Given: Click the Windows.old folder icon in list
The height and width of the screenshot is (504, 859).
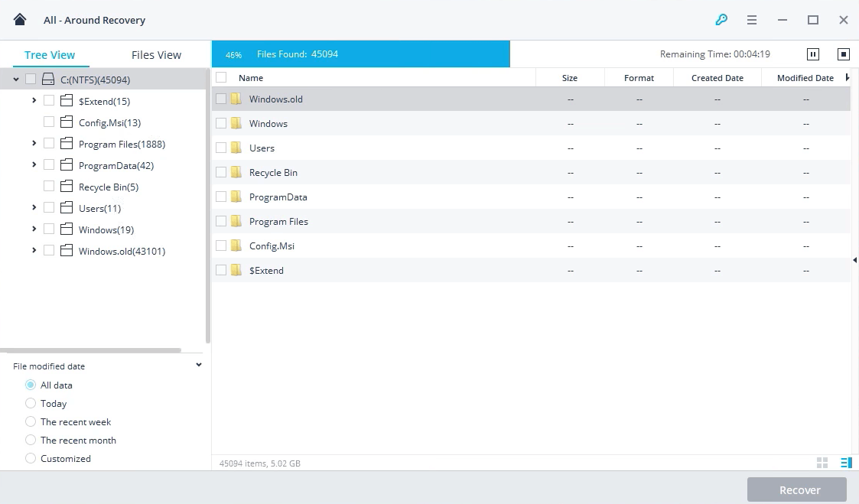Looking at the screenshot, I should (236, 99).
